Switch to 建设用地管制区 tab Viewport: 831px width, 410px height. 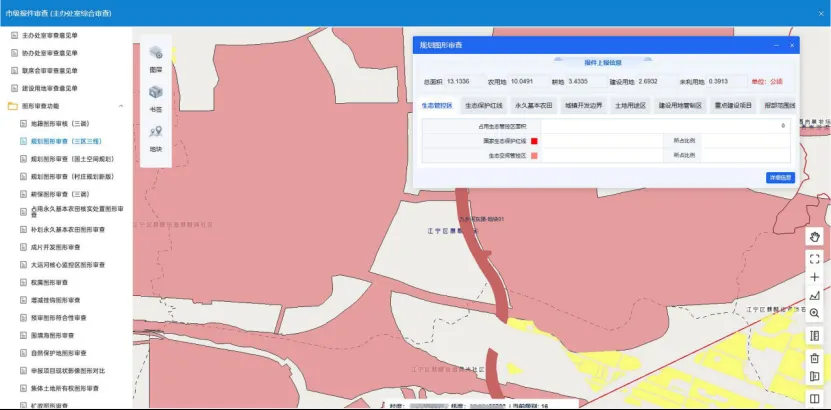click(680, 105)
